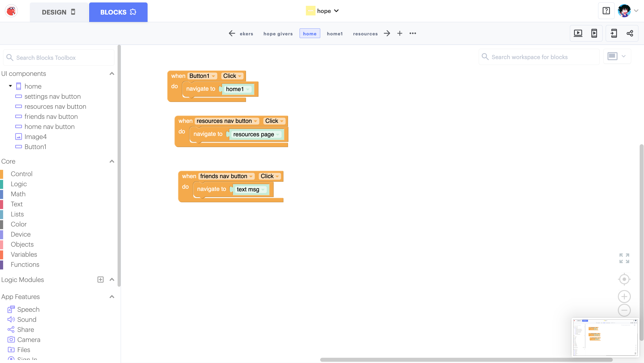Image resolution: width=644 pixels, height=363 pixels.
Task: Add a new logic module
Action: point(101,280)
